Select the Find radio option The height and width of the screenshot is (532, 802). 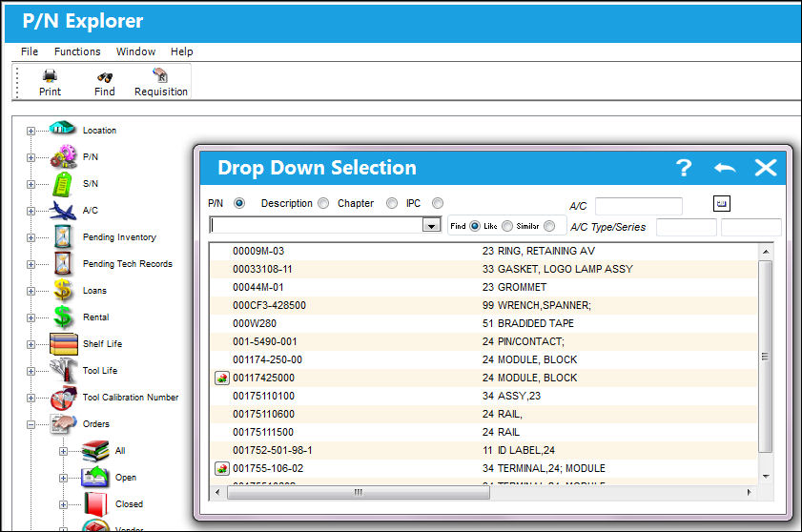475,226
